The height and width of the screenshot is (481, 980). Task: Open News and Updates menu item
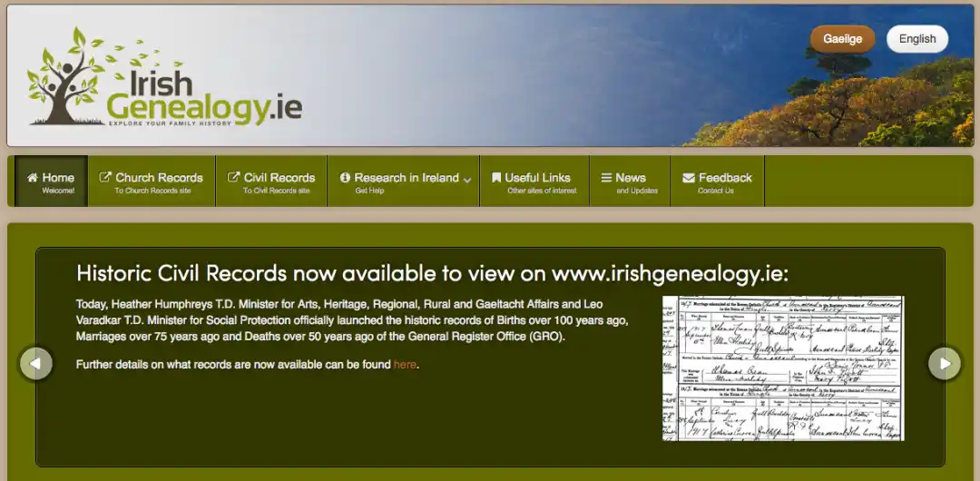(630, 182)
